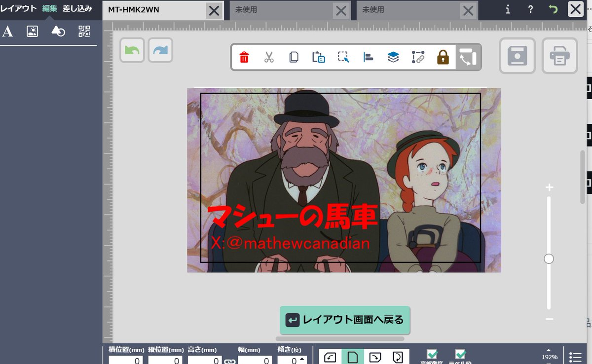Click the green undo arrow button
Image resolution: width=592 pixels, height=364 pixels.
[132, 50]
